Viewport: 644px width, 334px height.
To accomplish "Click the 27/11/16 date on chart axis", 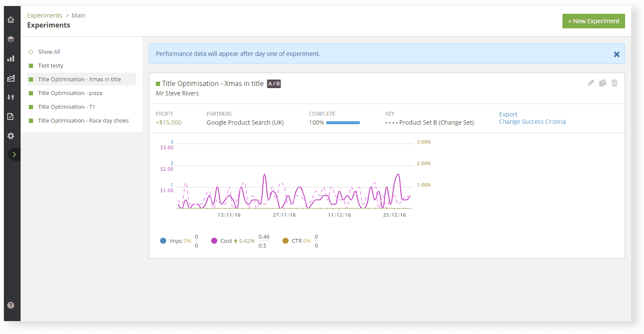I will click(284, 215).
